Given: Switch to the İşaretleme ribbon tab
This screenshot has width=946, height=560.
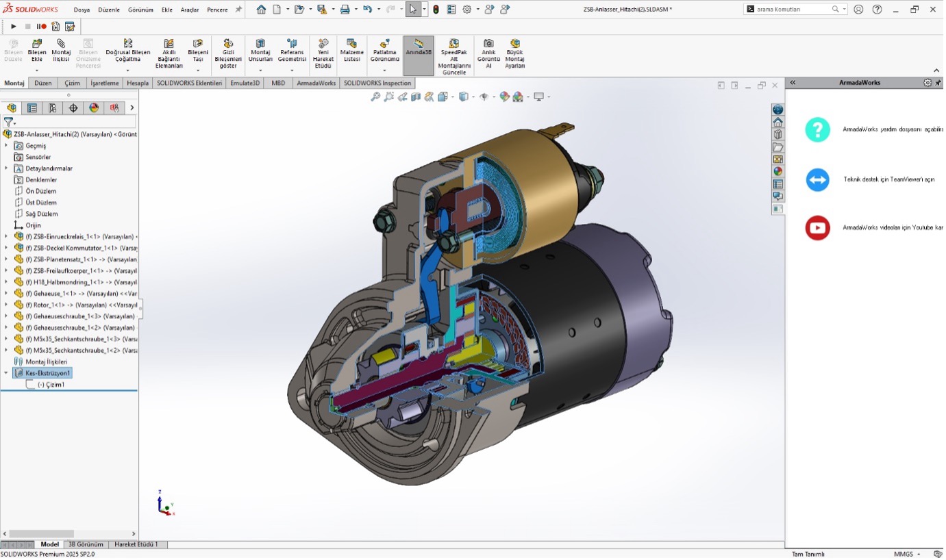Looking at the screenshot, I should coord(105,84).
